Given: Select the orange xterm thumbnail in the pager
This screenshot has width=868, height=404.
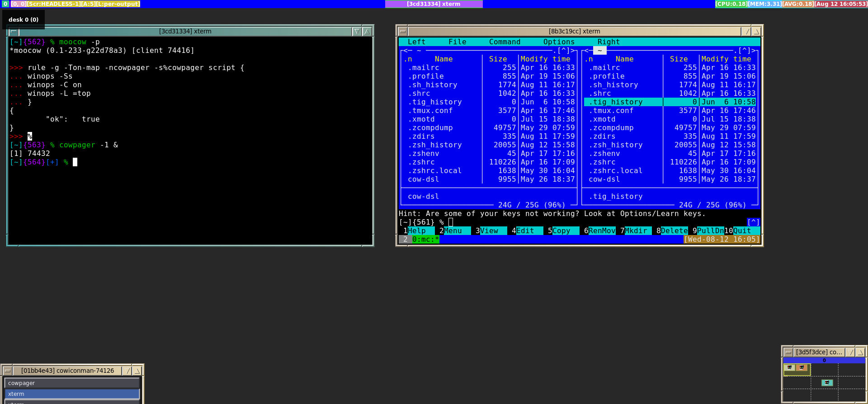Looking at the screenshot, I should point(802,367).
